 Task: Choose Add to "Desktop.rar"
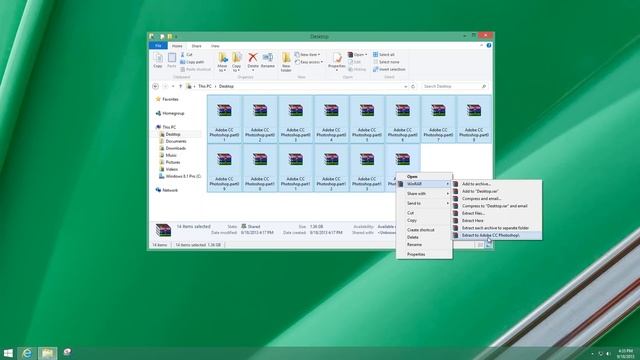(497, 191)
